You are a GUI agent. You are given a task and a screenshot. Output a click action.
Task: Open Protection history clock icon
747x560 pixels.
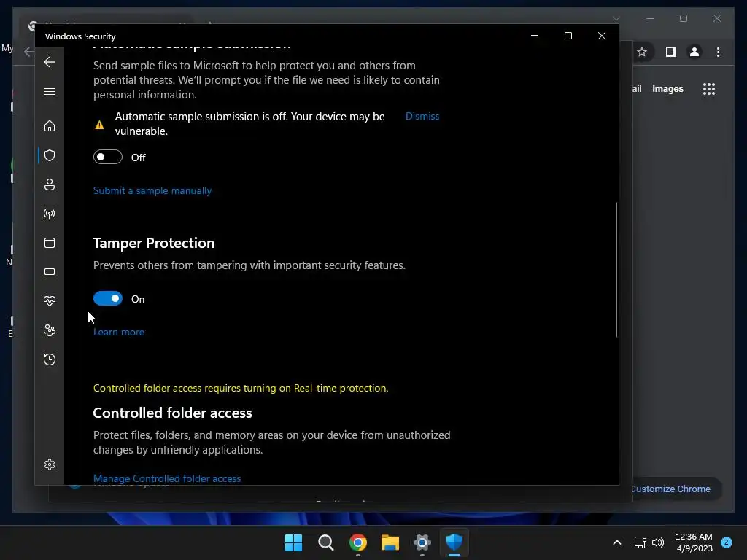pos(50,359)
